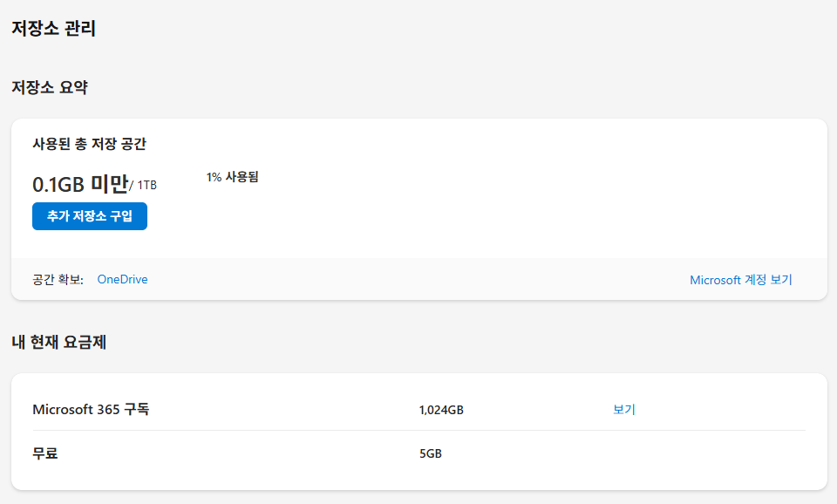This screenshot has height=504, width=837.
Task: Click the 내 현재 요금제 heading
Action: coord(58,342)
